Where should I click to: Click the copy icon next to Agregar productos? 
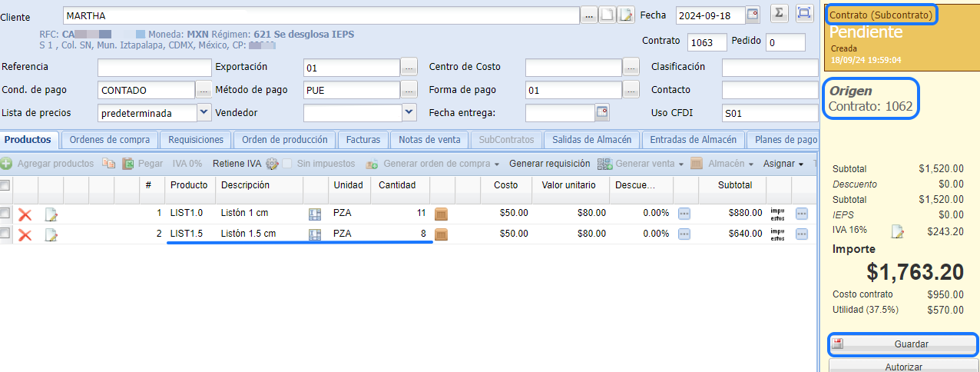[108, 164]
